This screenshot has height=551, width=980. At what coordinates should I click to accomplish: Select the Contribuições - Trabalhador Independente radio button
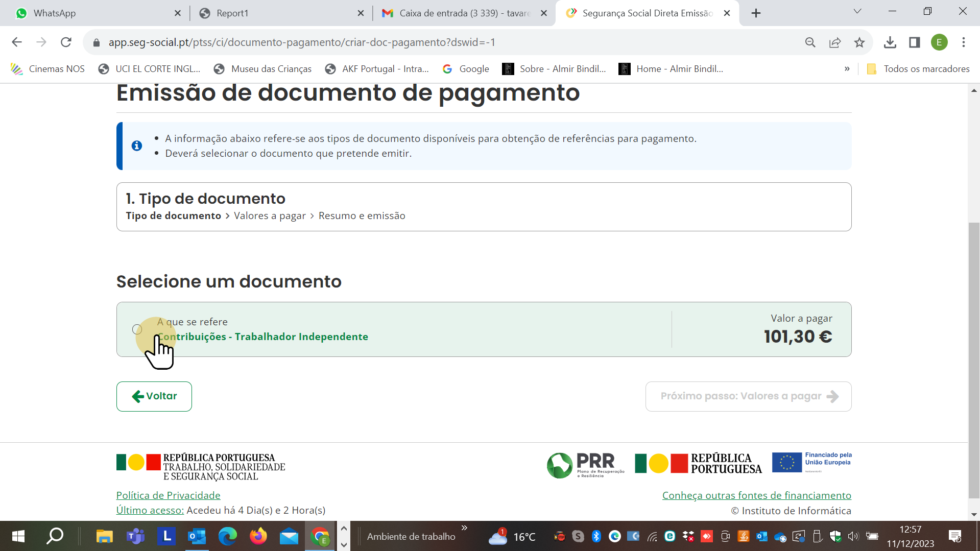pyautogui.click(x=137, y=329)
